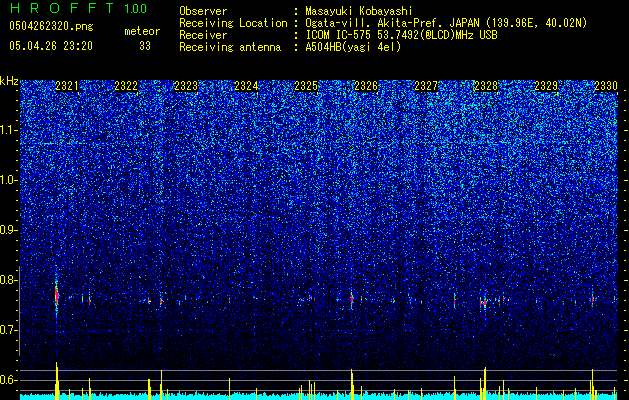Image resolution: width=629 pixels, height=400 pixels.
Task: Click the 2324 time marker
Action: (x=246, y=86)
